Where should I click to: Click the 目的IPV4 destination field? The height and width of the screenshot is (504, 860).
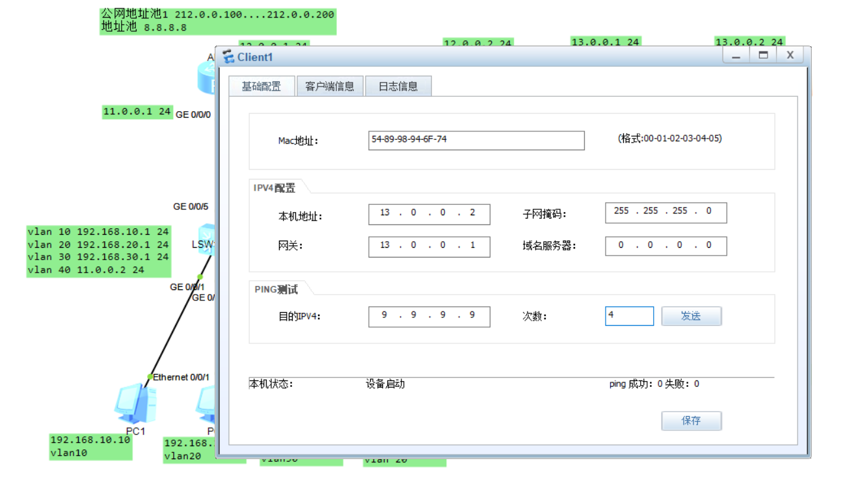point(429,317)
